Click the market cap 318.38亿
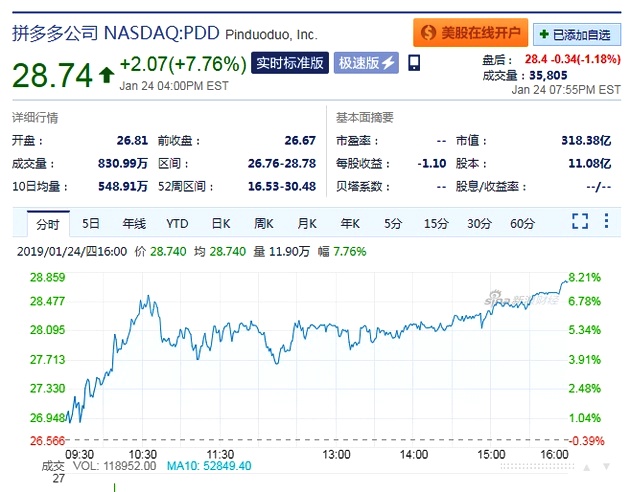 tap(586, 141)
